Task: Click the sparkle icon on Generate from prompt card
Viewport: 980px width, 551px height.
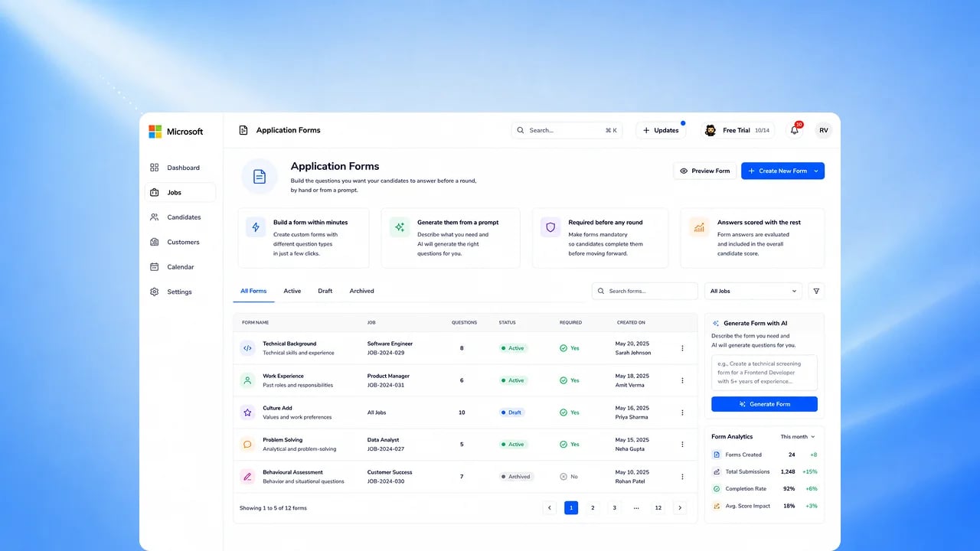Action: [x=399, y=227]
